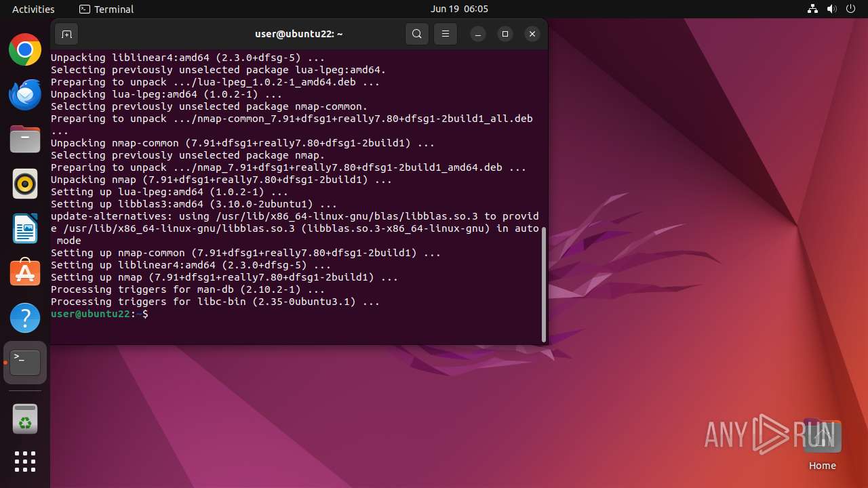Screen dimensions: 868x488
Task: Show all applications grid
Action: (25, 462)
